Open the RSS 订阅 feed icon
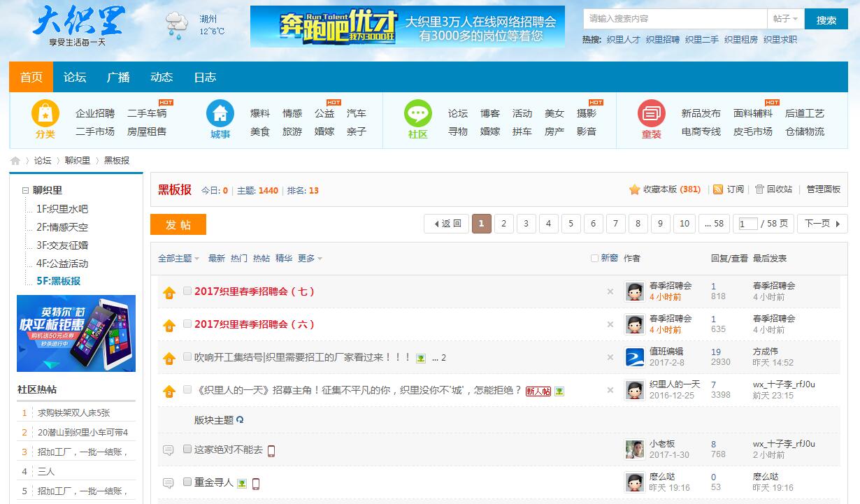860x504 pixels. (x=717, y=189)
